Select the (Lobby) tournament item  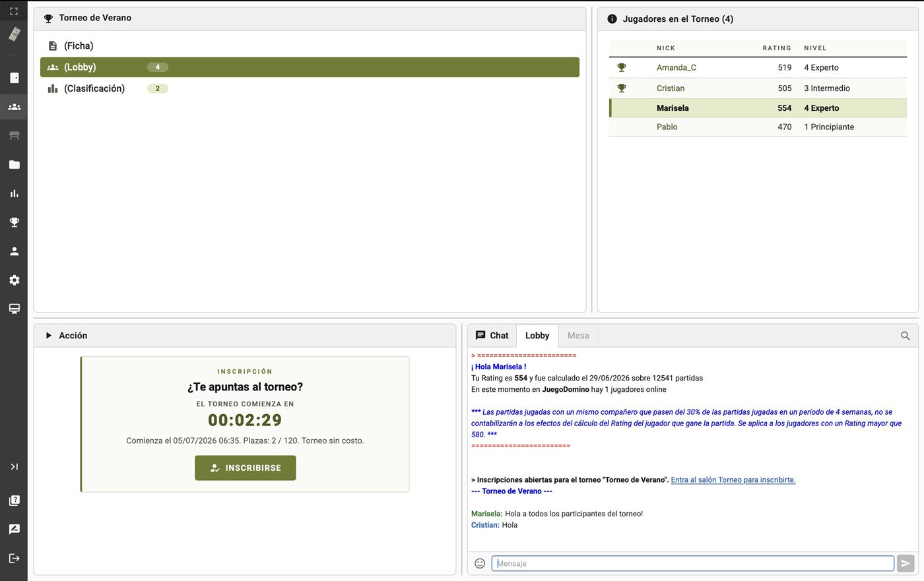click(x=310, y=67)
